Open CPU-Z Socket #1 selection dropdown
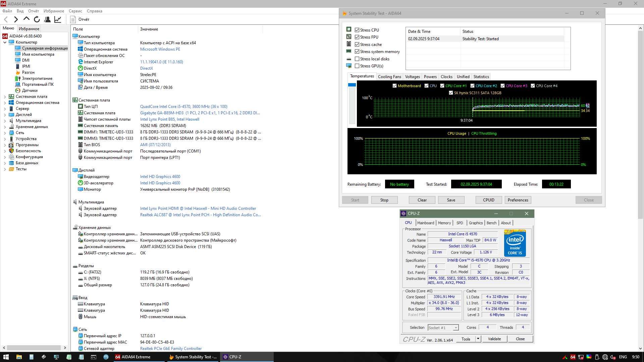644x362 pixels. (443, 328)
